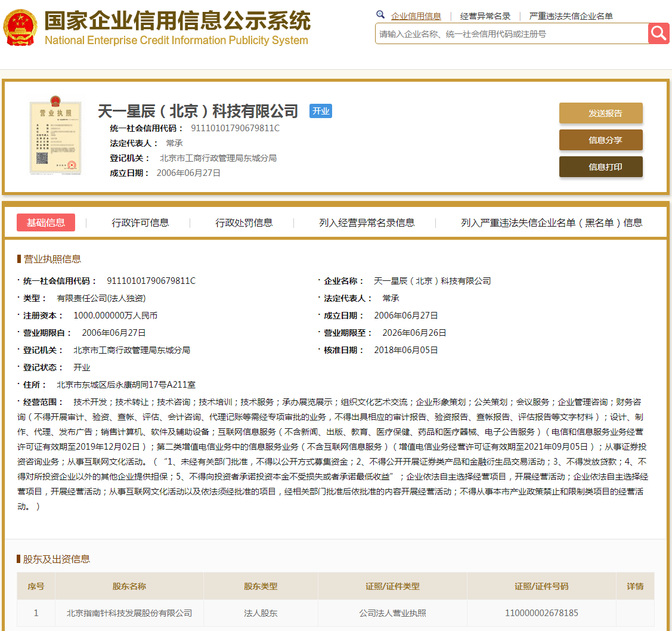Switch to the 基础信息 tab
The image size is (672, 631).
point(46,222)
